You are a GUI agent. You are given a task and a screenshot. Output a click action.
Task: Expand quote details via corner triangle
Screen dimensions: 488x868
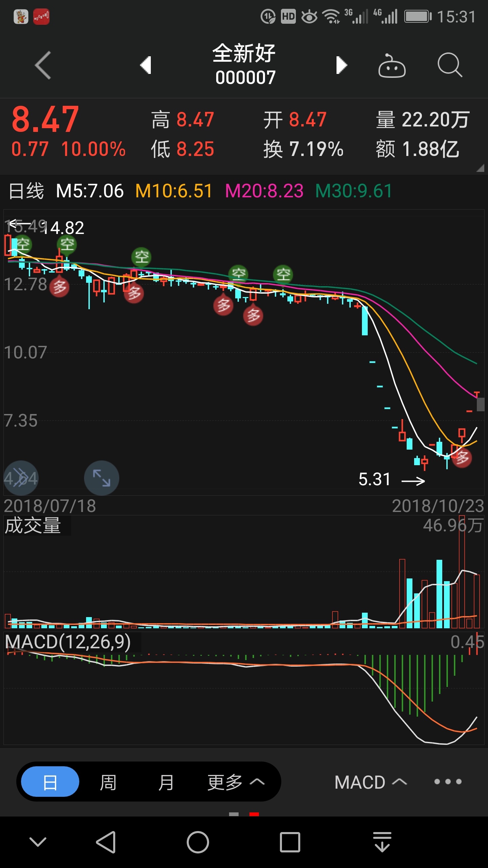[x=480, y=168]
